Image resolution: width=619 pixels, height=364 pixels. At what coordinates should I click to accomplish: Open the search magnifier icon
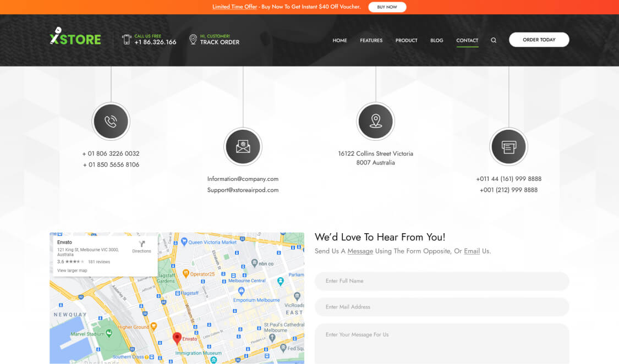(494, 40)
